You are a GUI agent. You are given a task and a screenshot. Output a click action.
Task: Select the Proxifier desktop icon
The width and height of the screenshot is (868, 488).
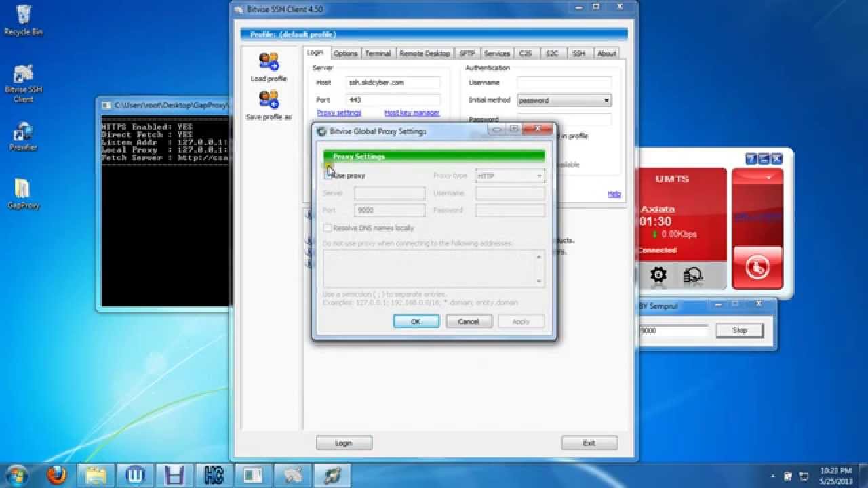pos(23,137)
